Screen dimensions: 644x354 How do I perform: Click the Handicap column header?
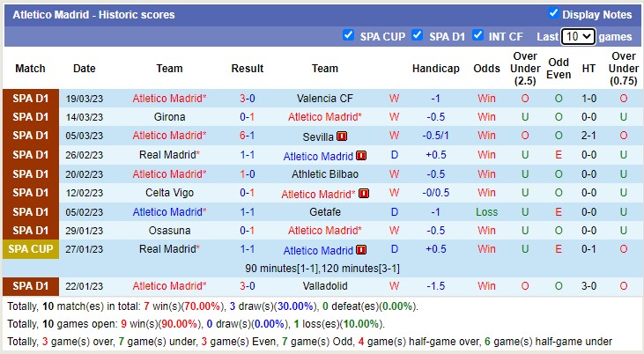435,69
